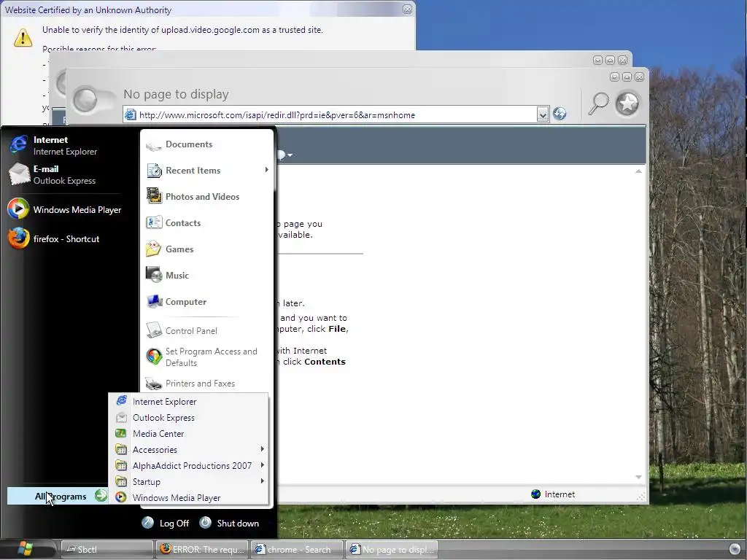Expand AlphaAddict Productions 2007 submenu arrow

coord(262,465)
